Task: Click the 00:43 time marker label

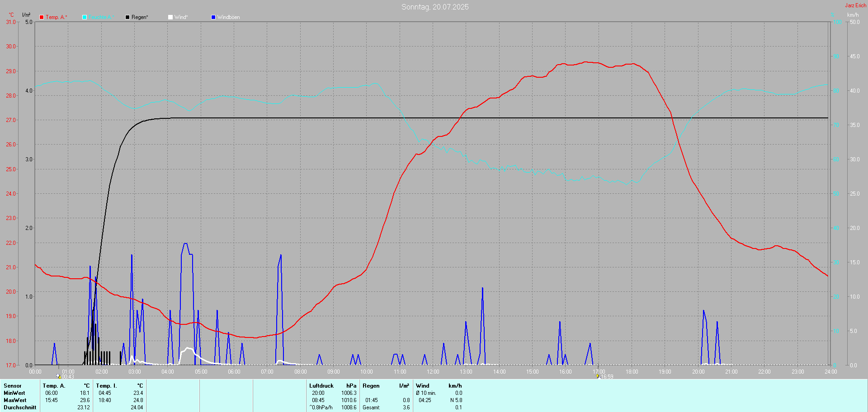Action: tap(68, 377)
